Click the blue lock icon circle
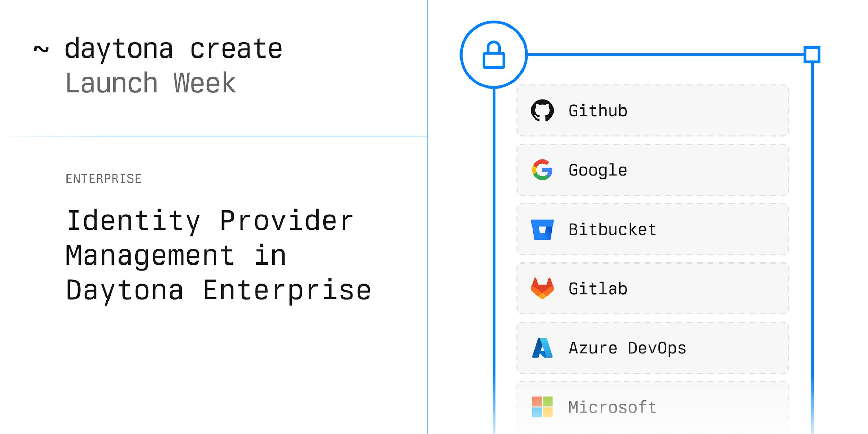Viewport: 868px width, 434px height. coord(494,55)
